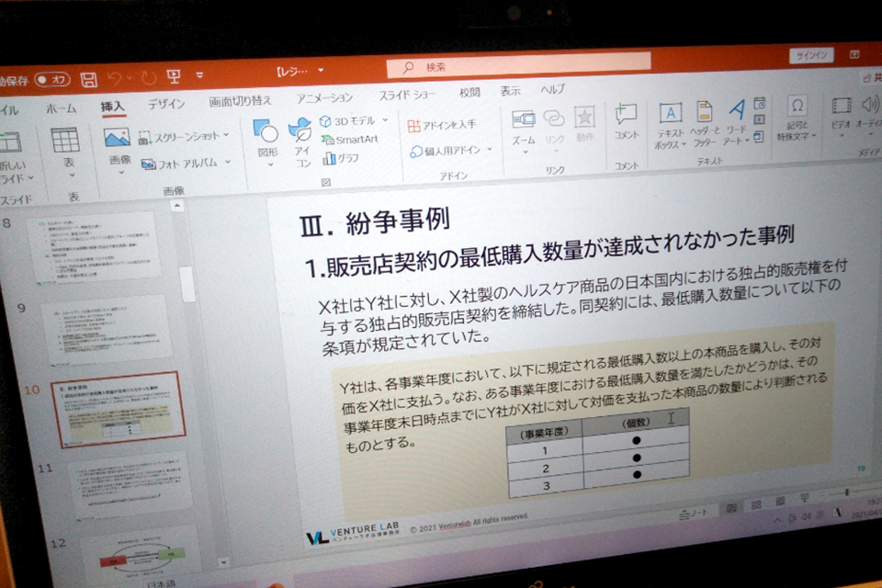Open the 新しいスライド dropdown arrow
882x588 pixels.
[30, 178]
